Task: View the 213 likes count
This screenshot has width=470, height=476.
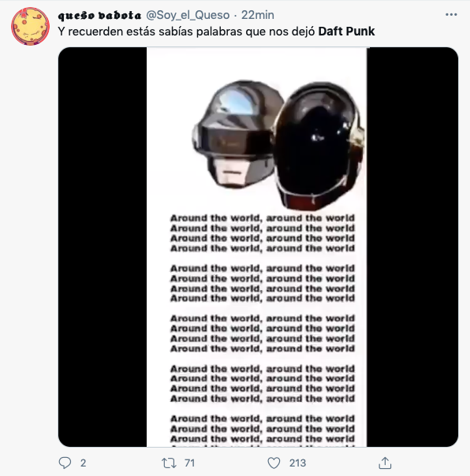Action: click(297, 463)
